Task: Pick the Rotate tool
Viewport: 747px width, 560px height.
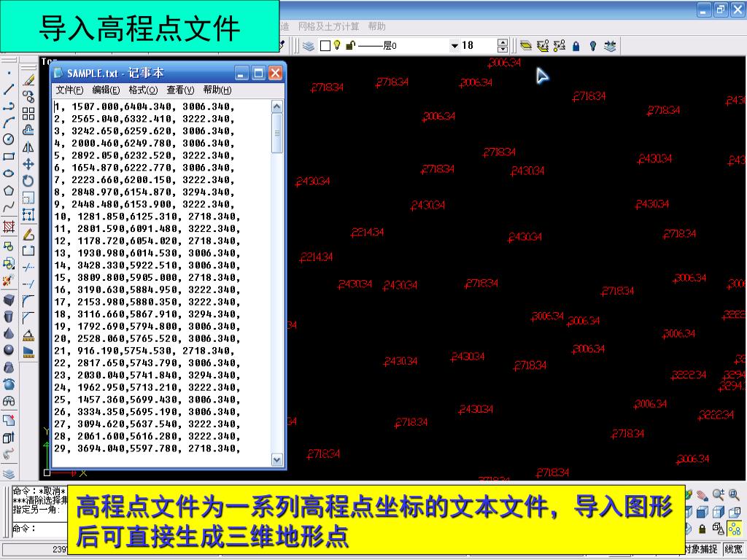Action: click(28, 181)
